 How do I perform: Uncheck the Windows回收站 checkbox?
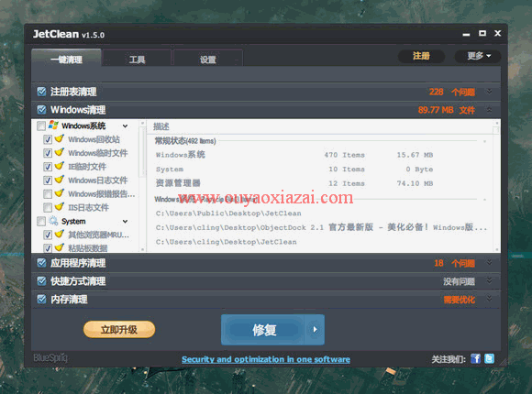[48, 139]
